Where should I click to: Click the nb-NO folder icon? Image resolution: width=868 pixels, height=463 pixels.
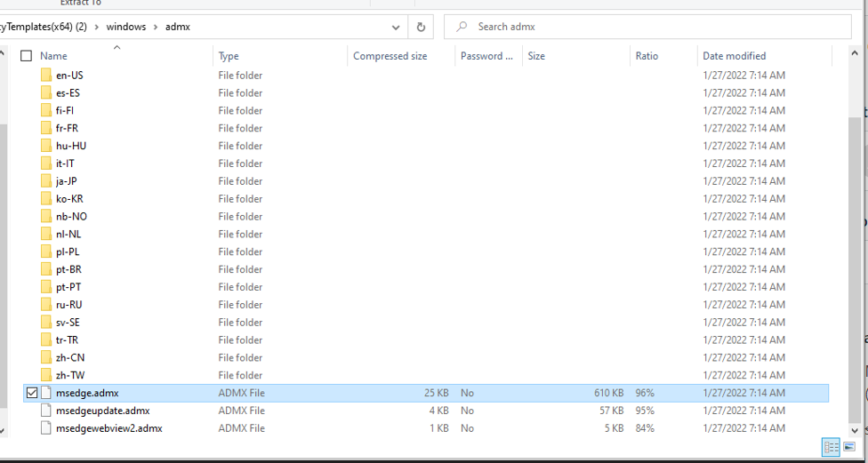pyautogui.click(x=46, y=217)
